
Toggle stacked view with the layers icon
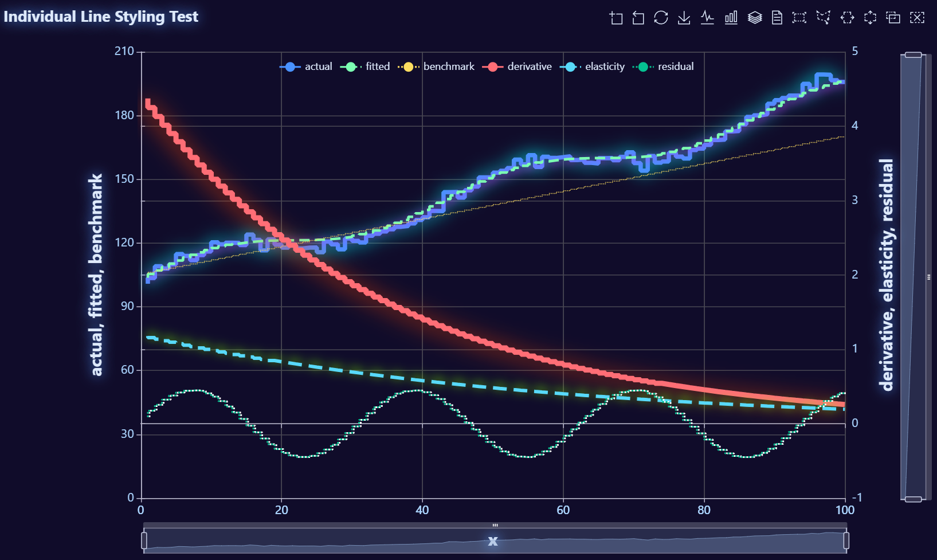(x=755, y=18)
